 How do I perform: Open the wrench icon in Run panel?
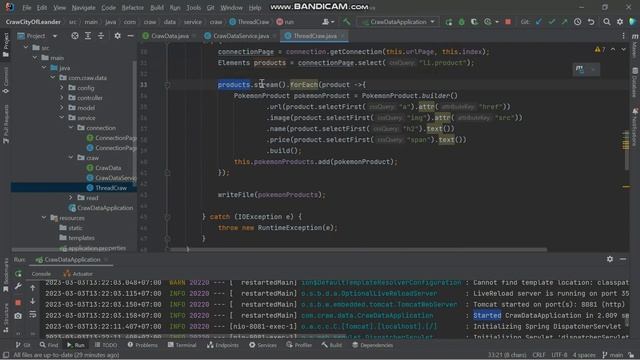coord(18,287)
